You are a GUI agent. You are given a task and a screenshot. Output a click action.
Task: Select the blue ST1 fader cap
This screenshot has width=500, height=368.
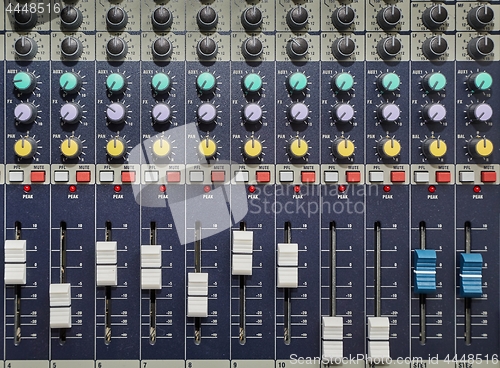[425, 271]
